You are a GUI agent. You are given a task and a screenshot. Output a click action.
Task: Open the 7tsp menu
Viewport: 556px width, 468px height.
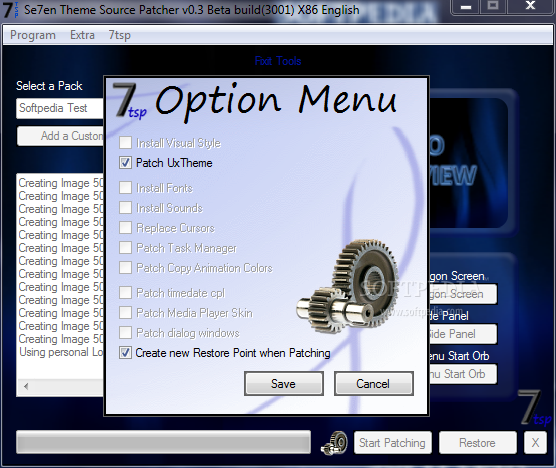pyautogui.click(x=119, y=35)
